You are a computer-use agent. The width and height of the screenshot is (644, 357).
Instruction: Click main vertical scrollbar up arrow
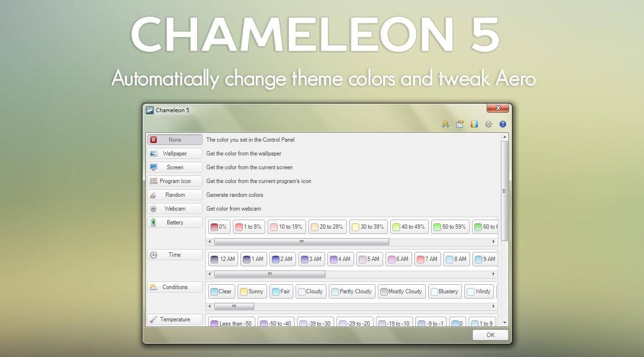click(505, 137)
